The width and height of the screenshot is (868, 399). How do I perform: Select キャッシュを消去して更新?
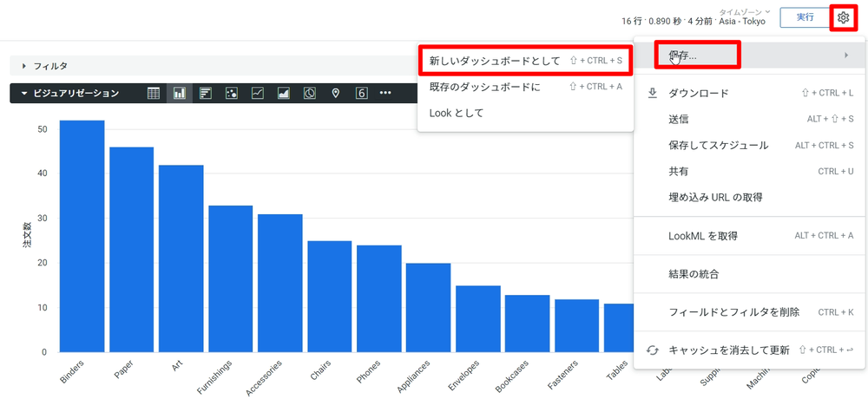tap(750, 350)
